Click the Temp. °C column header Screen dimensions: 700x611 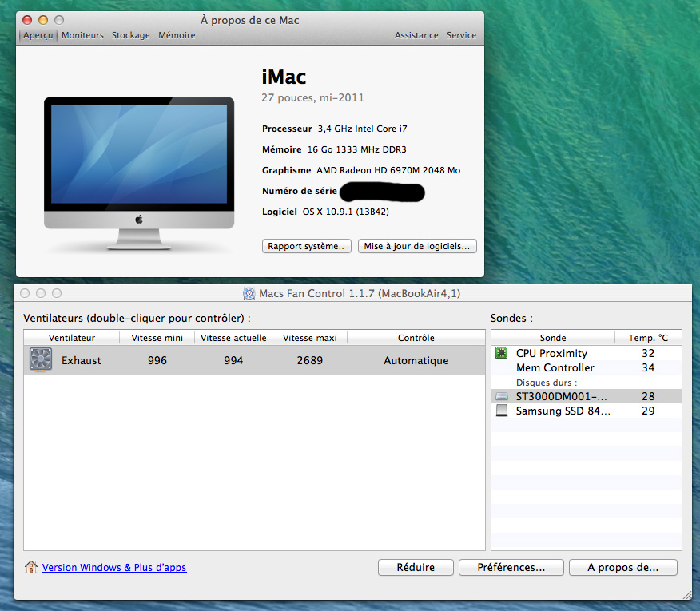[x=648, y=338]
